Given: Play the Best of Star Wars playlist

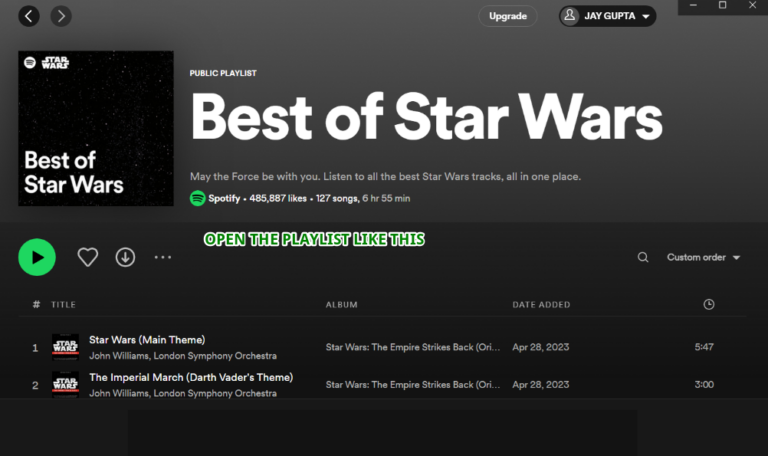Looking at the screenshot, I should click(37, 257).
